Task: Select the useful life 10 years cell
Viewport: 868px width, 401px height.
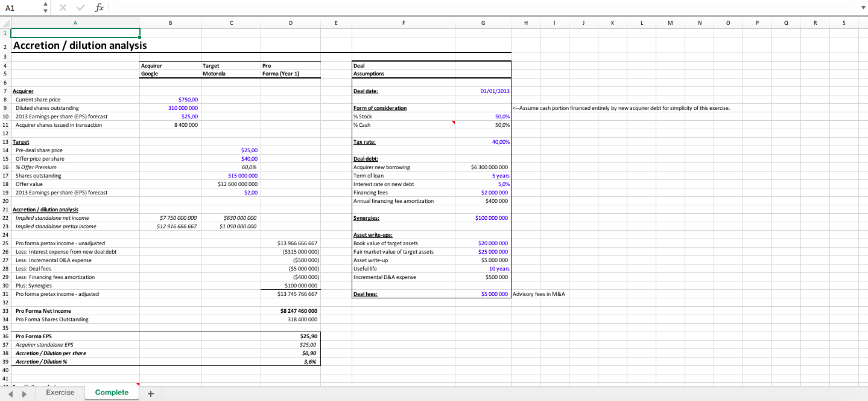Action: tap(483, 268)
